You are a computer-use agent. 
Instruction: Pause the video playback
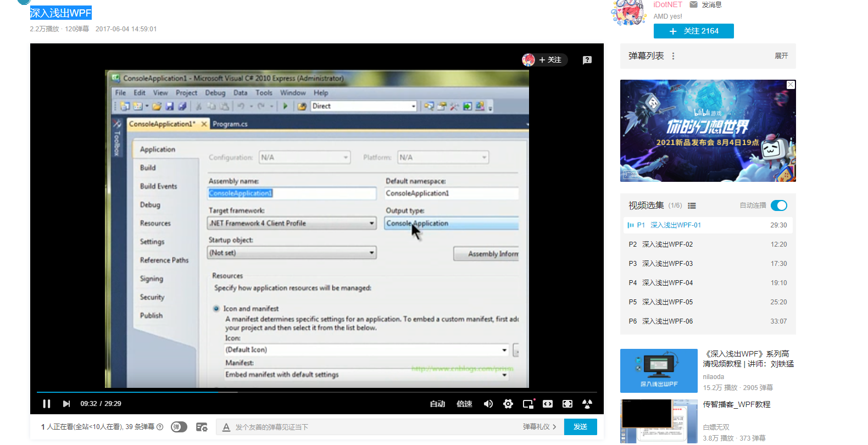click(47, 404)
